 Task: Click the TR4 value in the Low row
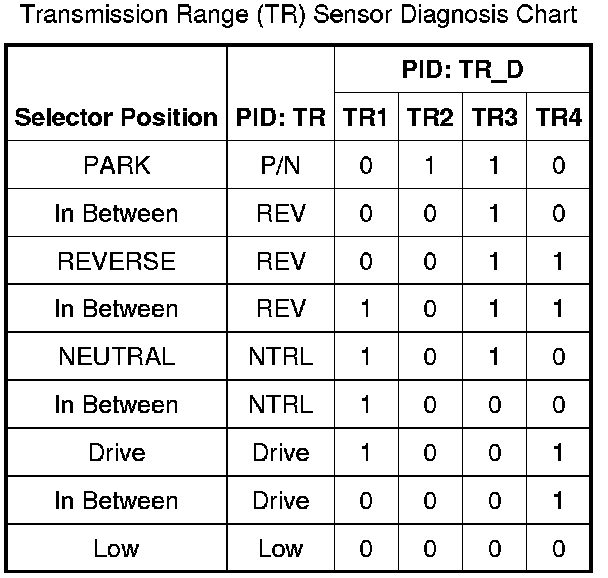coord(558,548)
